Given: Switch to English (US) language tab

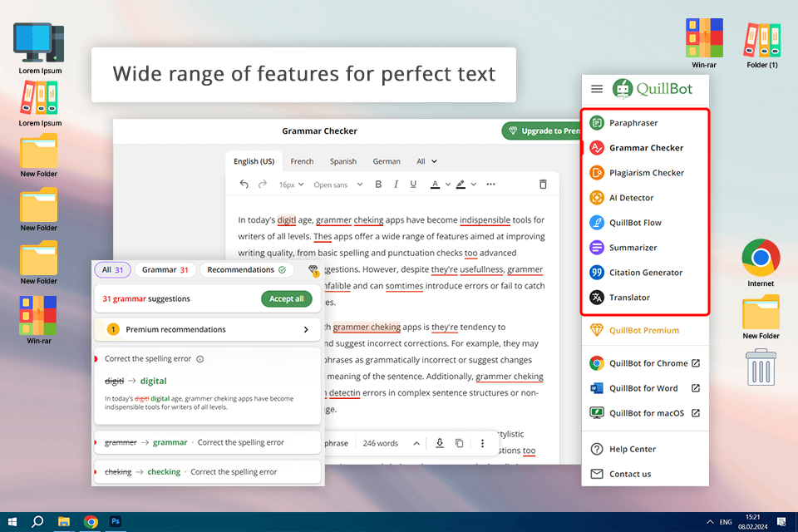Looking at the screenshot, I should click(x=254, y=161).
